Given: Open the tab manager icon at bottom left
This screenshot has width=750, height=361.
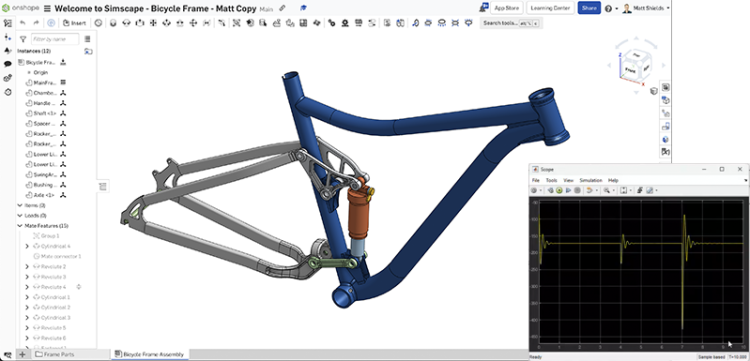Looking at the screenshot, I should click(x=7, y=354).
